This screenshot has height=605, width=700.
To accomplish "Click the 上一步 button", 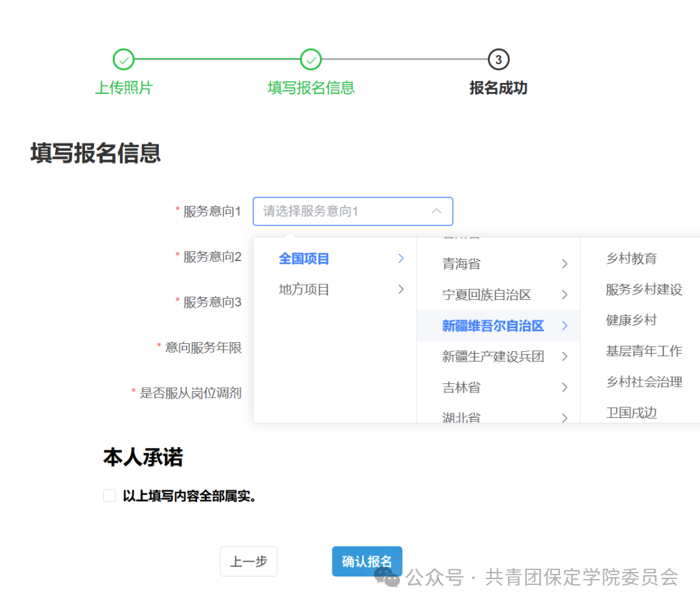I will tap(249, 562).
